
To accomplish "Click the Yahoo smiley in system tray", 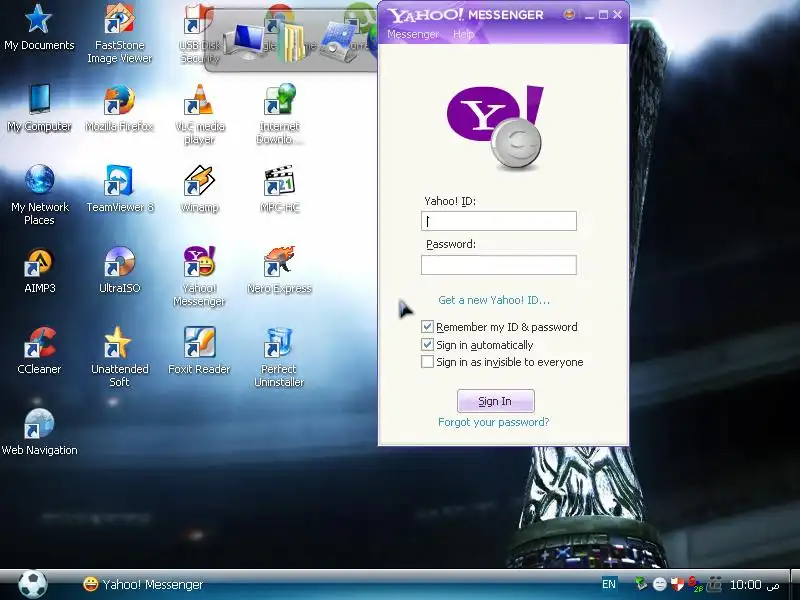I will [x=660, y=584].
